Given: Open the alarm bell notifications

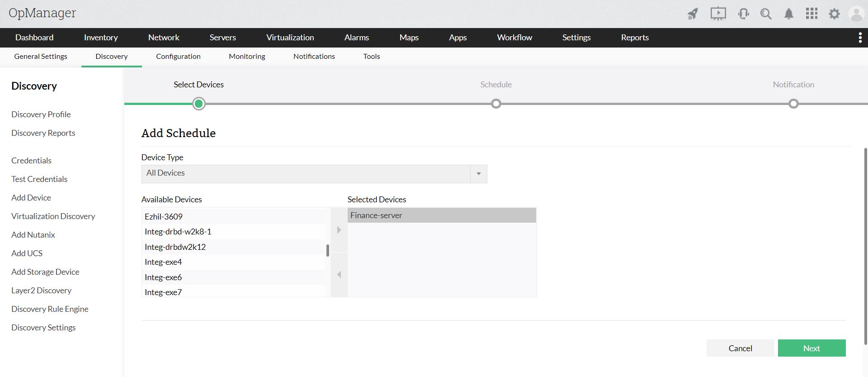Looking at the screenshot, I should [789, 14].
